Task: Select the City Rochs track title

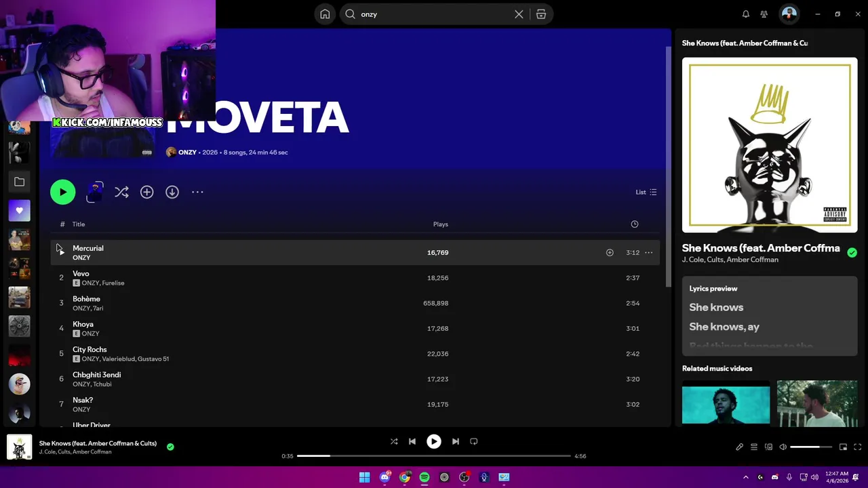Action: tap(90, 350)
